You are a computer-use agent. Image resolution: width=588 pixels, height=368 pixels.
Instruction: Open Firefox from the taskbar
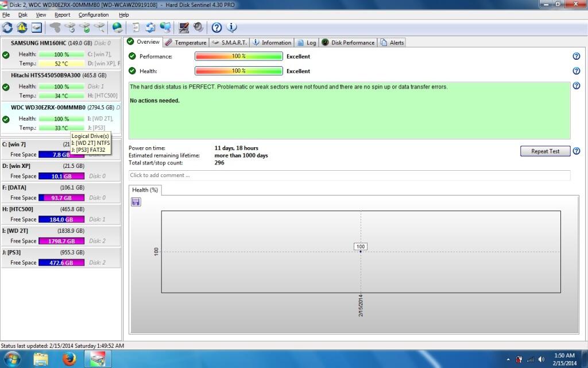69,359
